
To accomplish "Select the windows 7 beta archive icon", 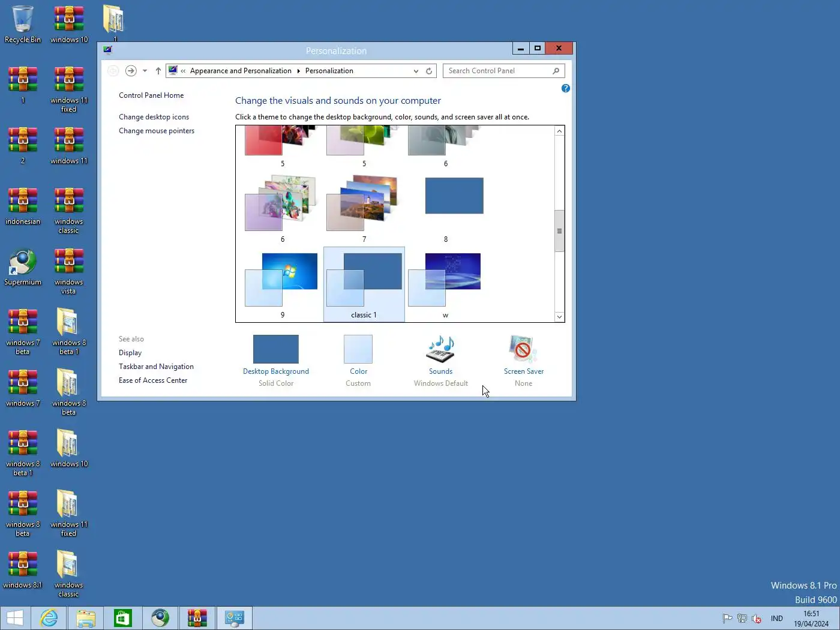I will pyautogui.click(x=23, y=332).
